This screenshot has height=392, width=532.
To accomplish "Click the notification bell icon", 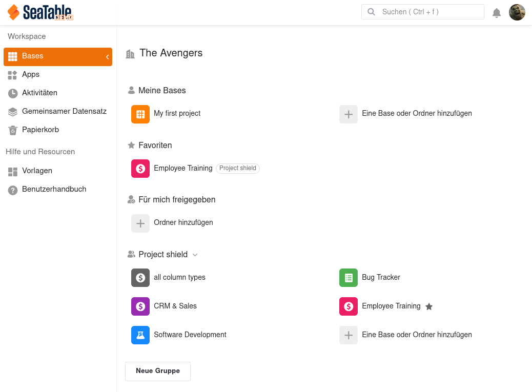I will 496,13.
